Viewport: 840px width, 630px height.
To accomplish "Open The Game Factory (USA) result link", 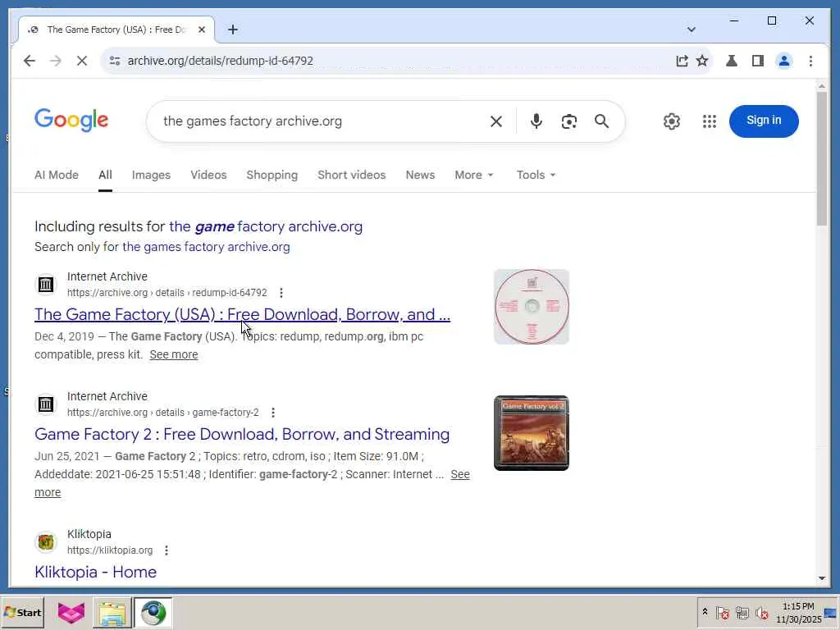I will [242, 314].
